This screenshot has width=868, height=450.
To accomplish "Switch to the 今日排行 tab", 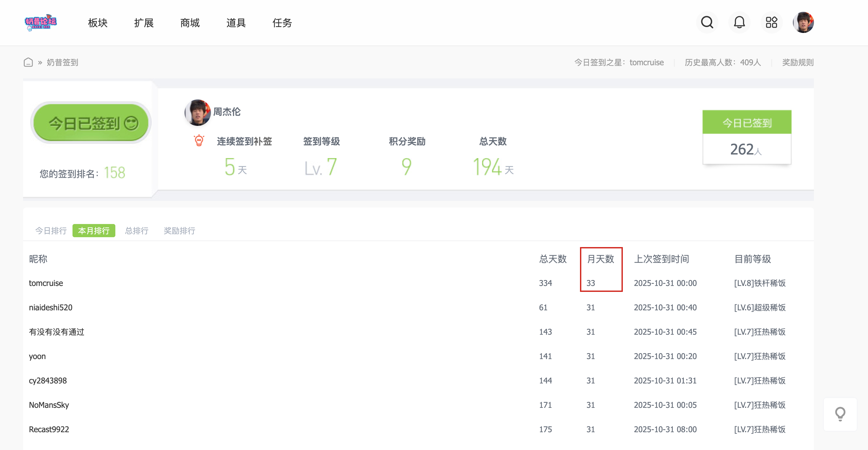I will tap(51, 231).
